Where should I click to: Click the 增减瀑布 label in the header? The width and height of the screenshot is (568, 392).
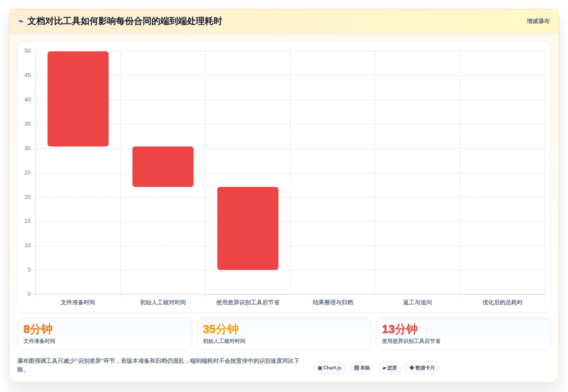click(x=538, y=21)
